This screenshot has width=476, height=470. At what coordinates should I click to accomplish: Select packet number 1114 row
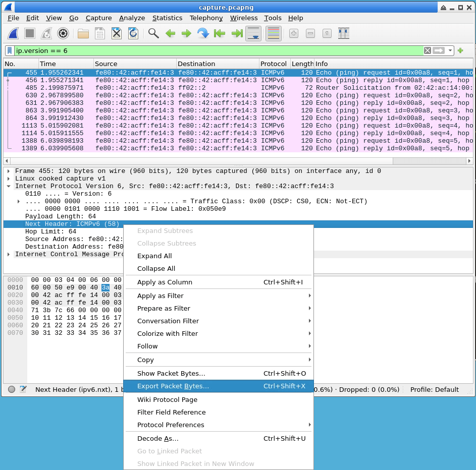point(238,134)
